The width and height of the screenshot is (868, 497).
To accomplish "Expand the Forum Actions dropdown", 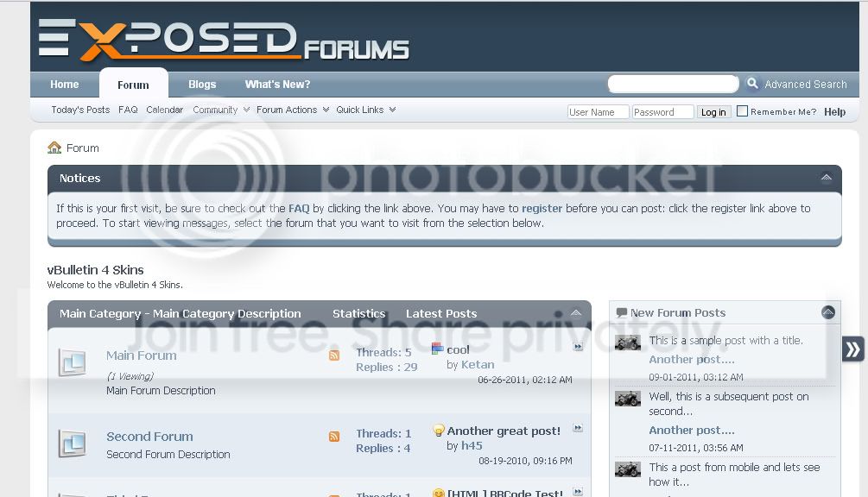I will [292, 110].
